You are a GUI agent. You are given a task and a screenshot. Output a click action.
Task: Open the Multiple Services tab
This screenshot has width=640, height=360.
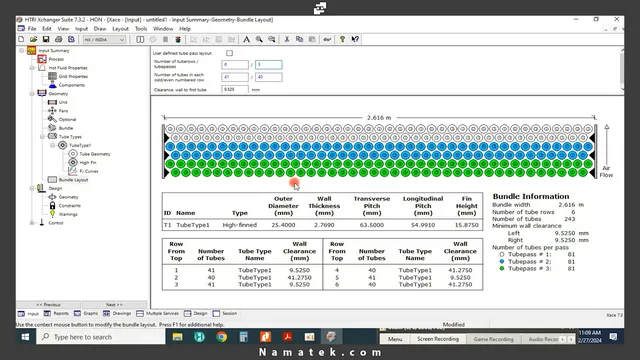tap(158, 313)
